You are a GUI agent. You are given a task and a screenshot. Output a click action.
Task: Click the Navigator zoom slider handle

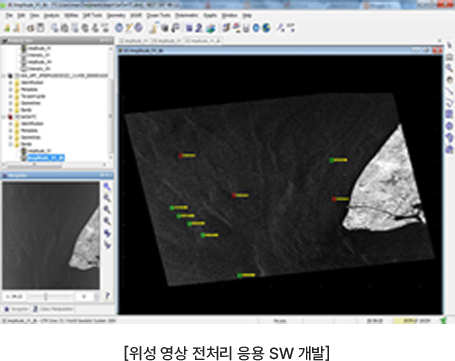tap(46, 296)
